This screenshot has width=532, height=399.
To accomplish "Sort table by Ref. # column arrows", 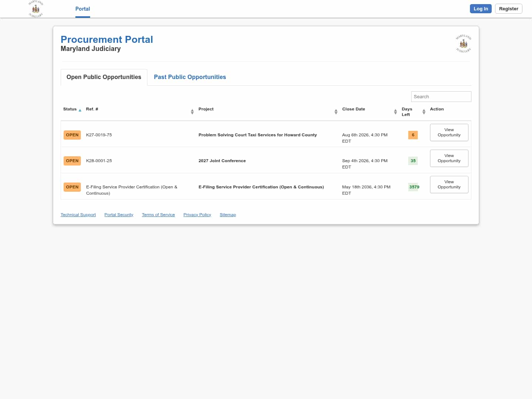I will (x=192, y=112).
